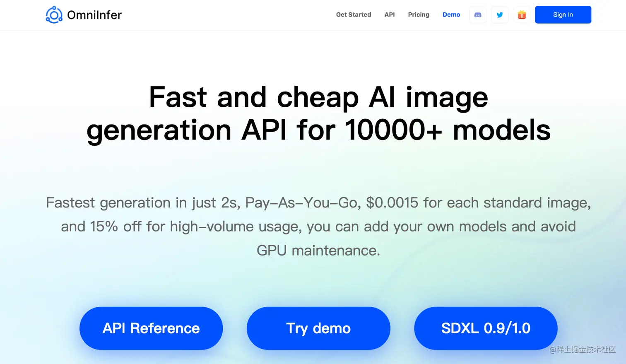Go to the API nav item

pos(390,14)
